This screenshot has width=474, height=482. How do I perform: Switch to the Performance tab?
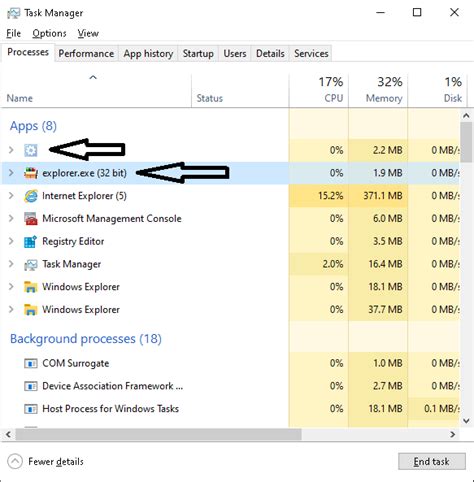[86, 54]
